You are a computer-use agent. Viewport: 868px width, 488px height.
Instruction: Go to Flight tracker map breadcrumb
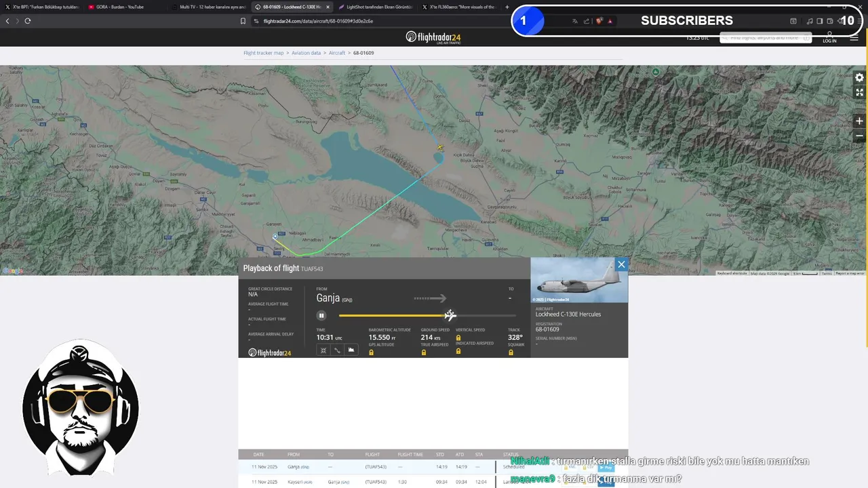click(264, 53)
